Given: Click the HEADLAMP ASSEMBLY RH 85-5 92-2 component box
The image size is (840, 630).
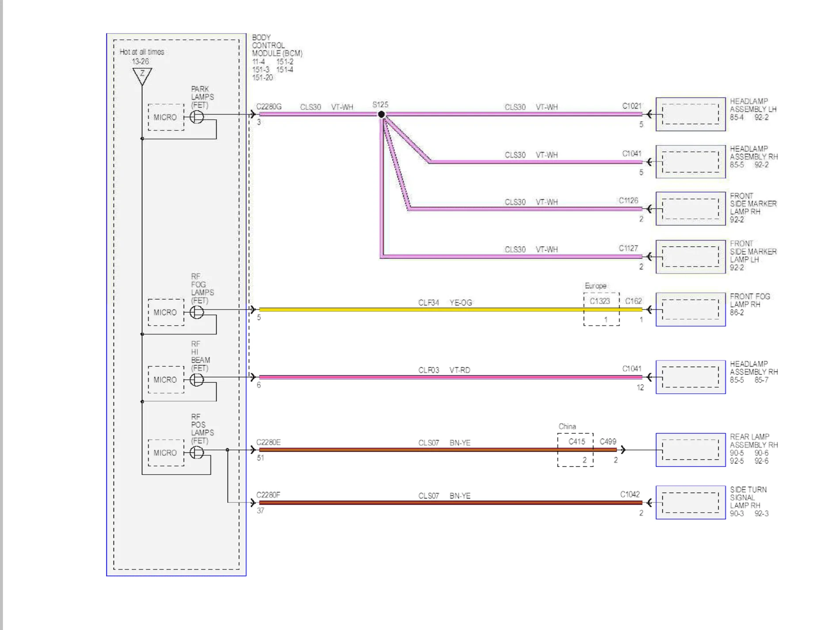Looking at the screenshot, I should 691,162.
